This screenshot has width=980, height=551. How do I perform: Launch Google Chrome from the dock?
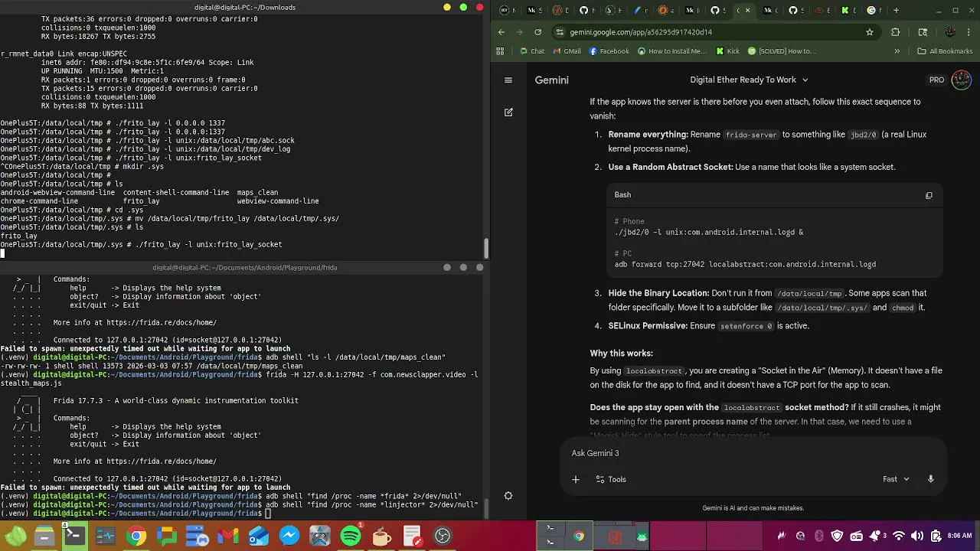(x=136, y=536)
